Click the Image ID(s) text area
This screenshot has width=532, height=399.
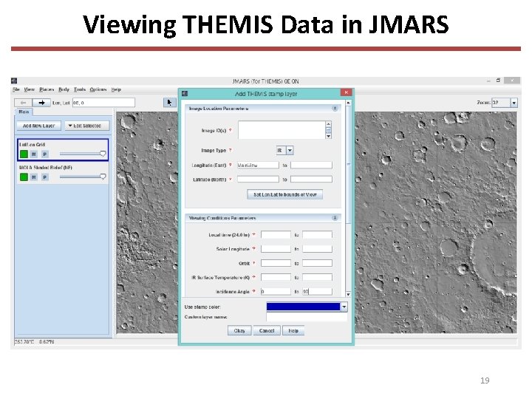pos(282,130)
